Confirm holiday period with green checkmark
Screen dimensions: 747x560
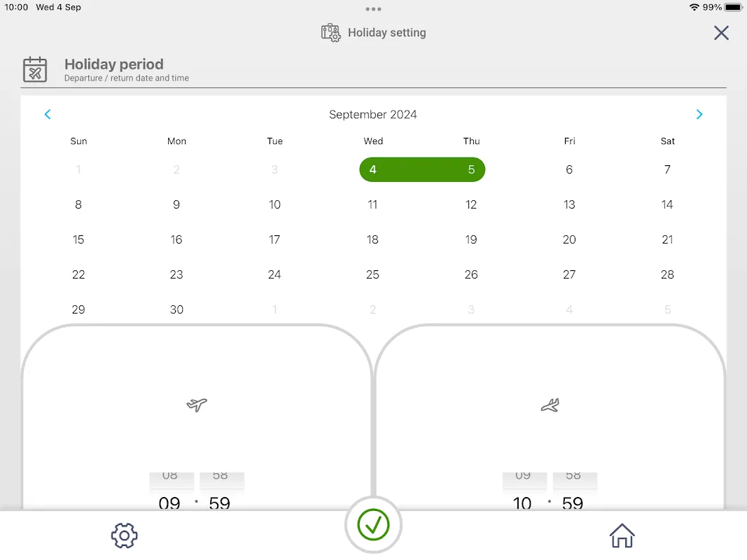(x=373, y=525)
